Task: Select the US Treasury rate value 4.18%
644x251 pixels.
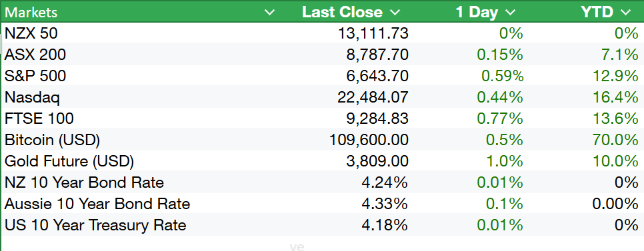Action: pos(385,225)
